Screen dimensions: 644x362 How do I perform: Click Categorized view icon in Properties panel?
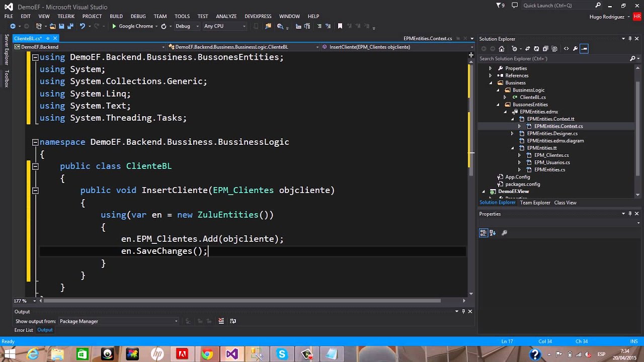coord(484,233)
